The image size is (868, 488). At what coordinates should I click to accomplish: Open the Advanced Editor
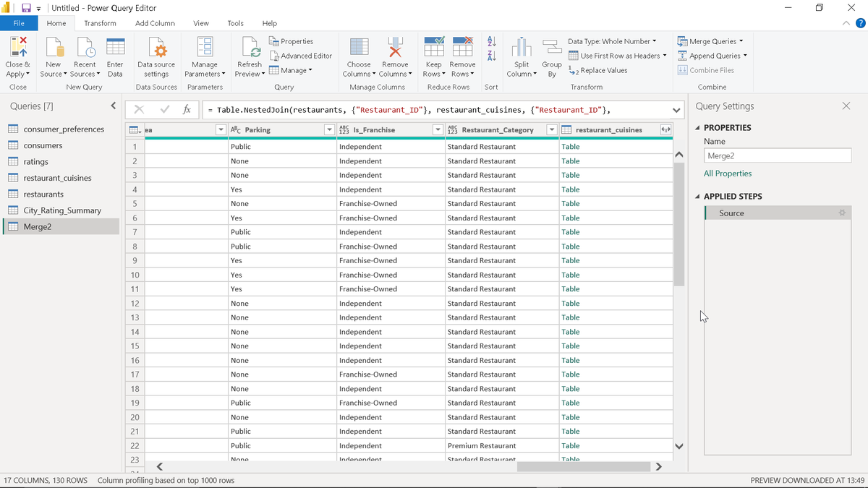tap(301, 56)
